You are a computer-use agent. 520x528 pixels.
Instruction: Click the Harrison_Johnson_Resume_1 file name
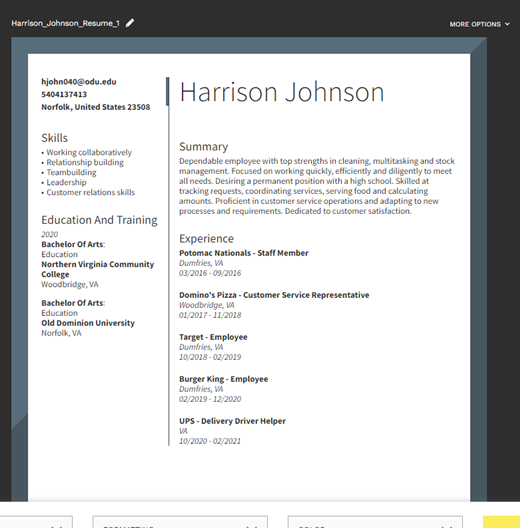65,23
